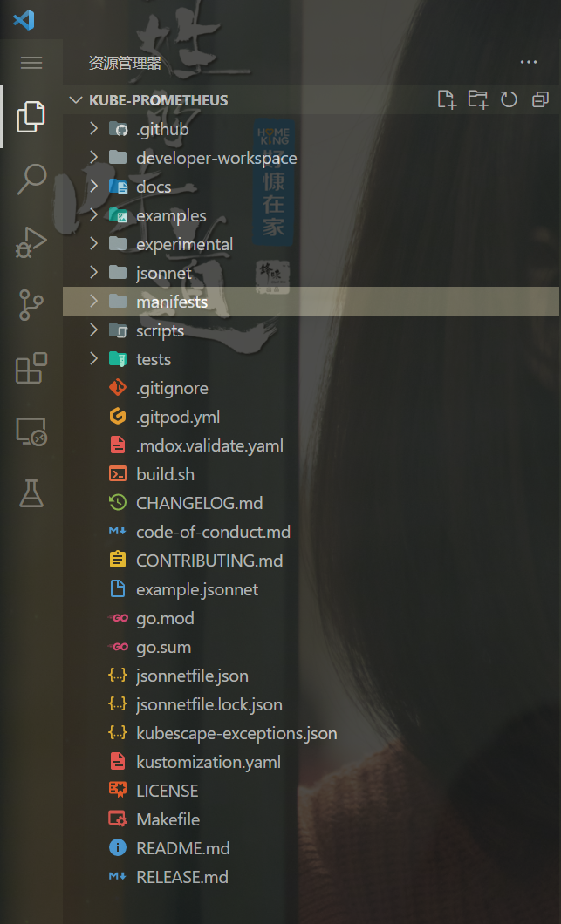Click the 资源管理器 panel title

[x=125, y=63]
